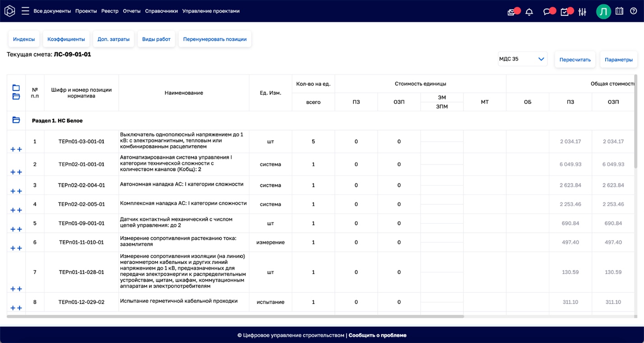Click right plus icon in row ТЕРп02-02-004-01
Image resolution: width=644 pixels, height=343 pixels.
click(x=19, y=191)
